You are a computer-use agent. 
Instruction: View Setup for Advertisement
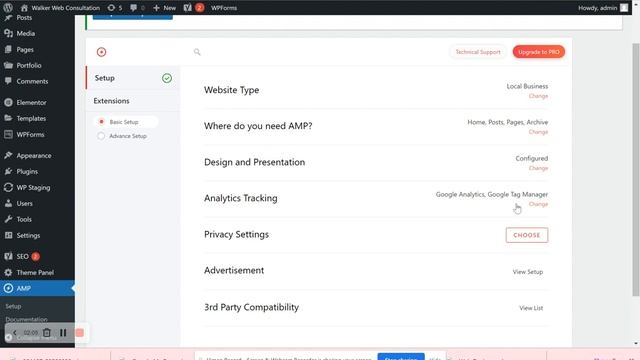pos(528,271)
